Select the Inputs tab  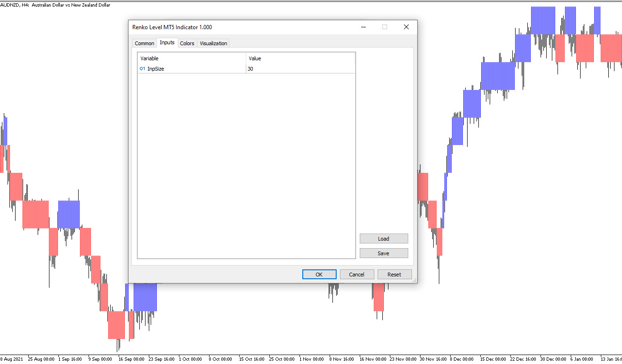(167, 43)
